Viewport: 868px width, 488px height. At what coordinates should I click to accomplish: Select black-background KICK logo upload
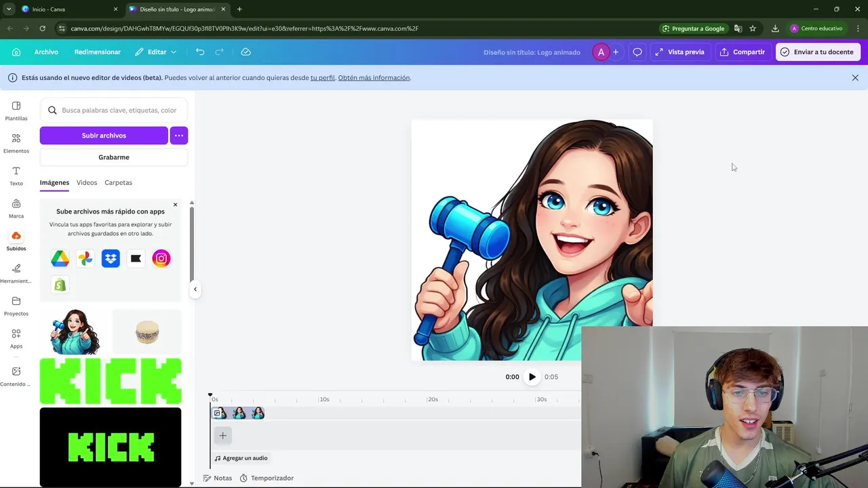[111, 447]
